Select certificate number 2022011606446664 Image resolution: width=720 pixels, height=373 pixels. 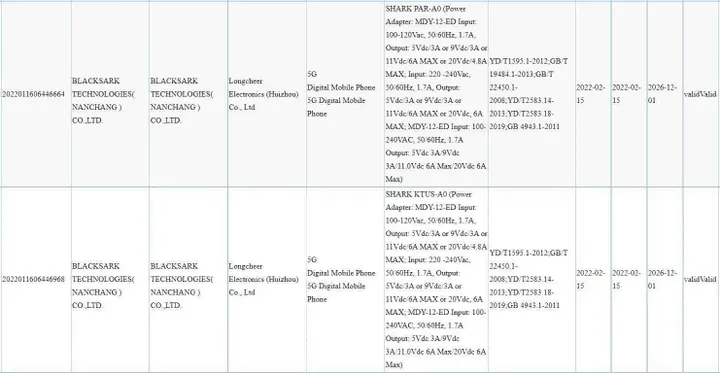pos(34,94)
